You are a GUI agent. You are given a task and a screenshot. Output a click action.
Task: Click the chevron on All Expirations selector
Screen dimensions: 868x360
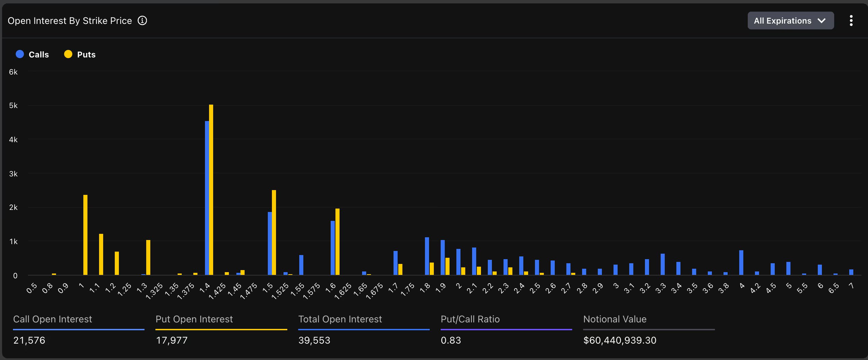point(821,21)
